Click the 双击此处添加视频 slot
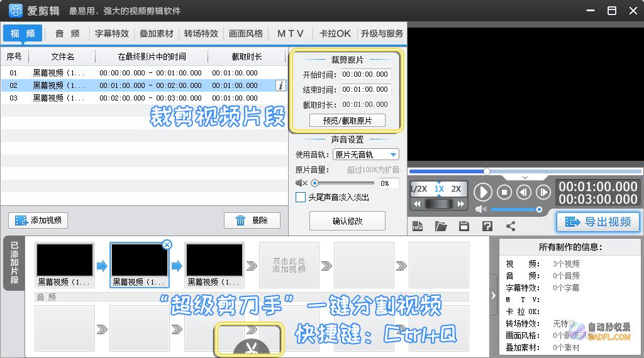The image size is (644, 358). point(289,265)
